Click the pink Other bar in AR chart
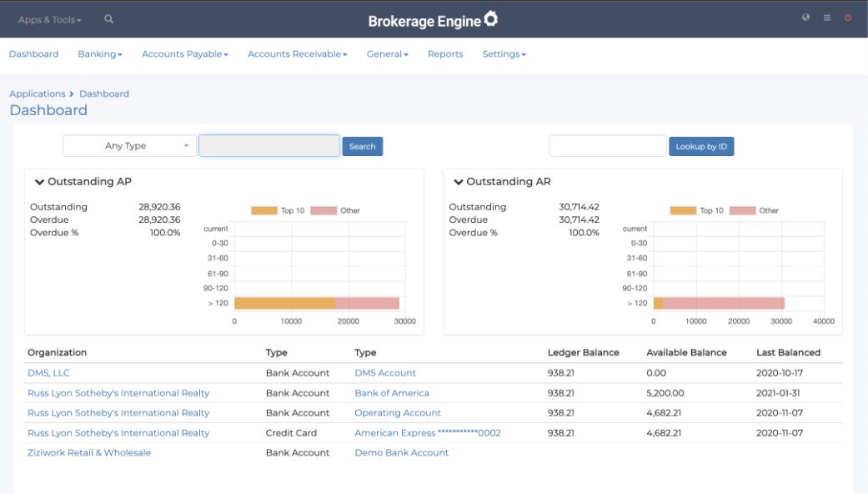 pos(724,303)
